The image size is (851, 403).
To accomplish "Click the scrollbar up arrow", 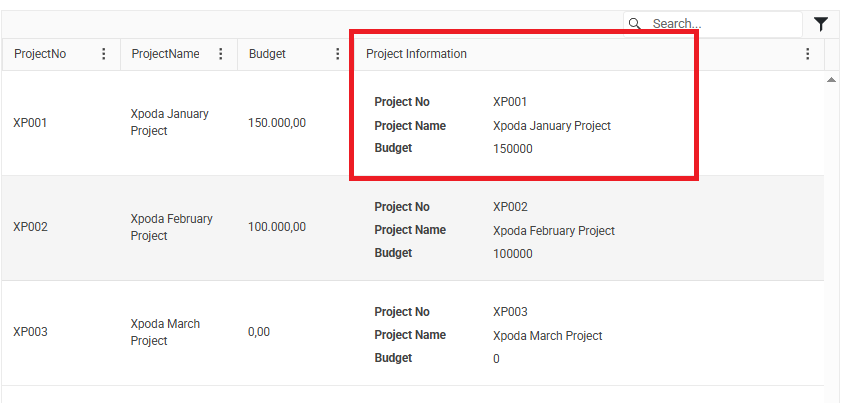I will 832,80.
